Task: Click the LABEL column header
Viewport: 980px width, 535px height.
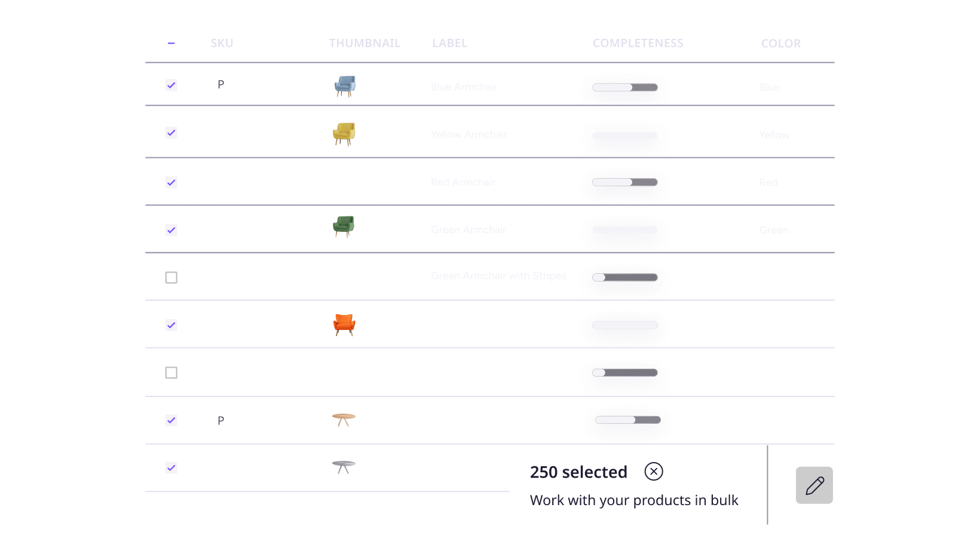Action: point(449,43)
